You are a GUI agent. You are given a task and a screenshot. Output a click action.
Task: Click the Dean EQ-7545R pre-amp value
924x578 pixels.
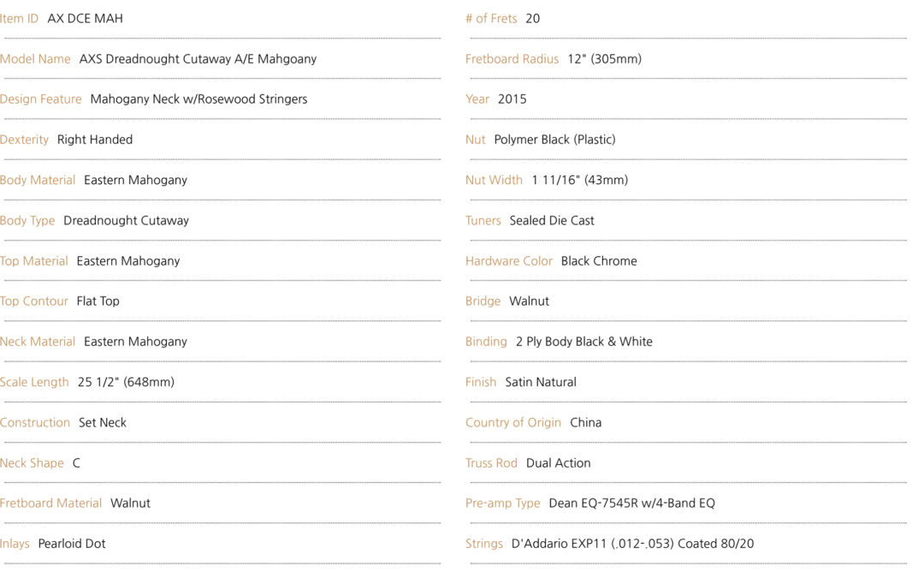[x=631, y=504]
